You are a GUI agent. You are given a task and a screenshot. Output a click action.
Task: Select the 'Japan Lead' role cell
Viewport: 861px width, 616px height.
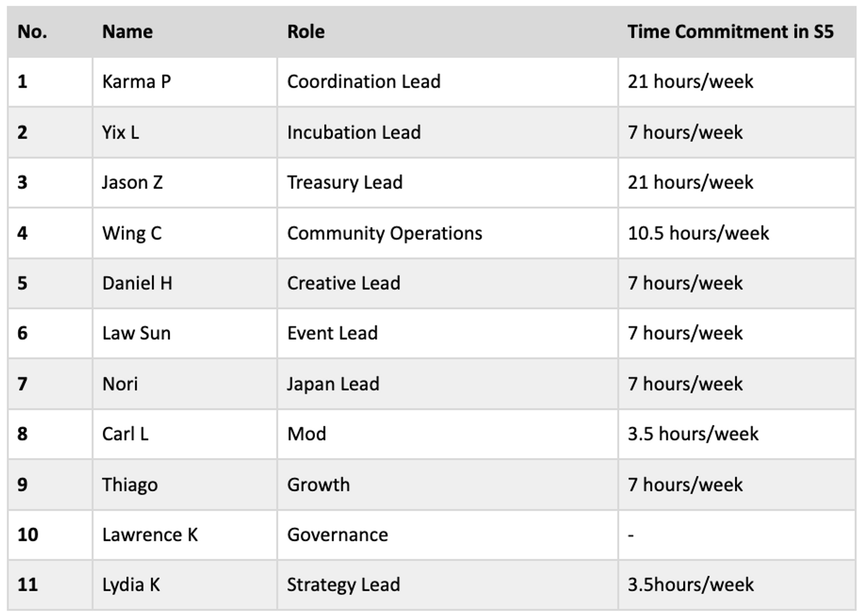[x=333, y=383]
